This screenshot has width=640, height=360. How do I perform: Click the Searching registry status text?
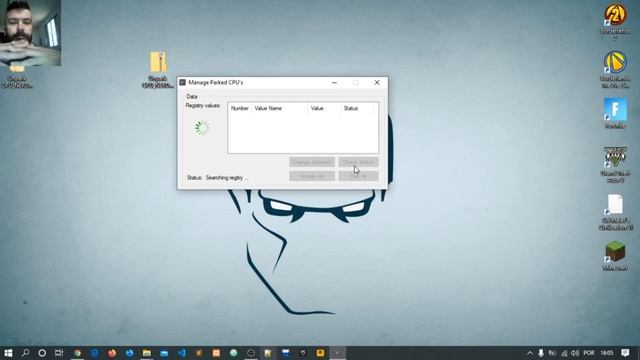[x=227, y=178]
